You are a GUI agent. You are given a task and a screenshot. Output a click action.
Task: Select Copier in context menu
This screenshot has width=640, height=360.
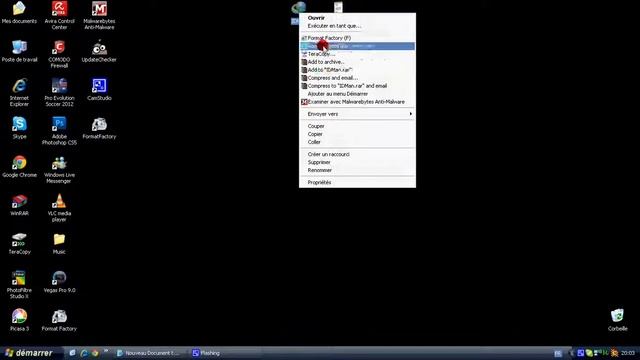[357, 134]
